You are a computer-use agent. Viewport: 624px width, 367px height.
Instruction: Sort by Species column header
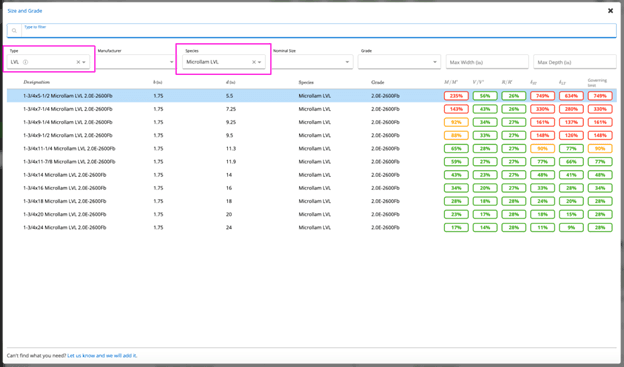(306, 82)
